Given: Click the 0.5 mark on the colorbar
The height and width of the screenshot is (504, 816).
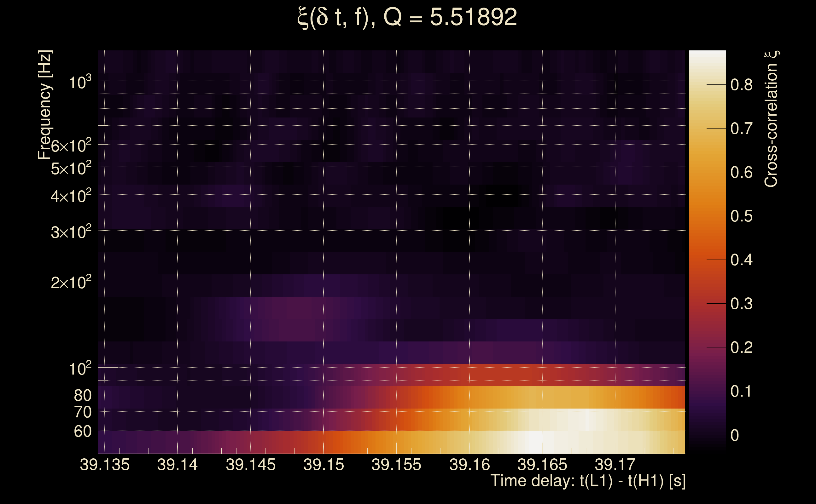Looking at the screenshot, I should [x=741, y=216].
